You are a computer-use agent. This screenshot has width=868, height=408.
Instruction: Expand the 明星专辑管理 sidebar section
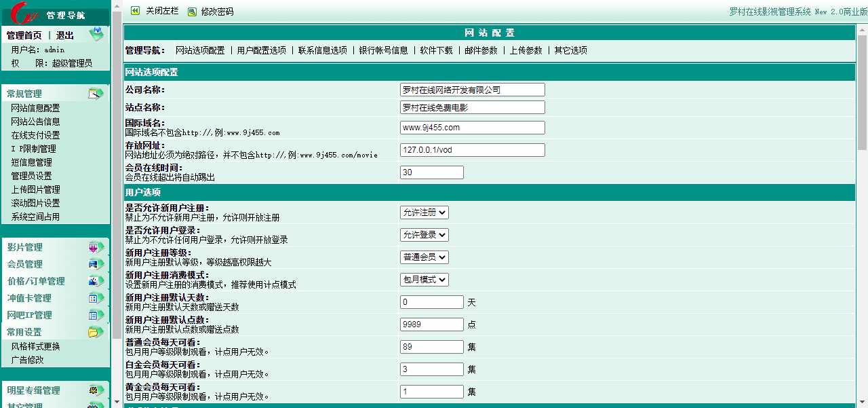33,390
